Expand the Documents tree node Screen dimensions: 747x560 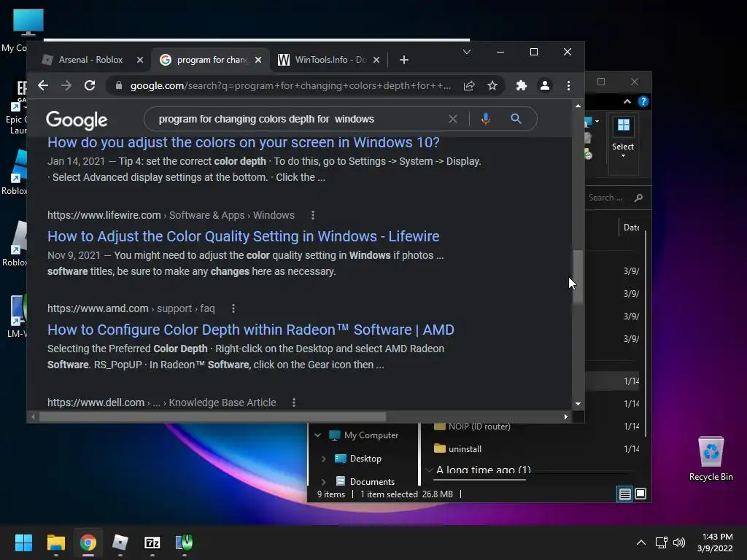point(323,481)
